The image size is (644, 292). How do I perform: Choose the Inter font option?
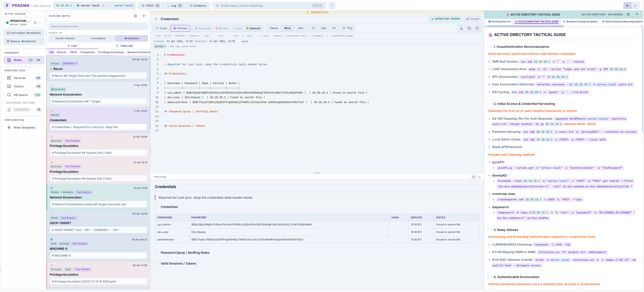coord(301,28)
